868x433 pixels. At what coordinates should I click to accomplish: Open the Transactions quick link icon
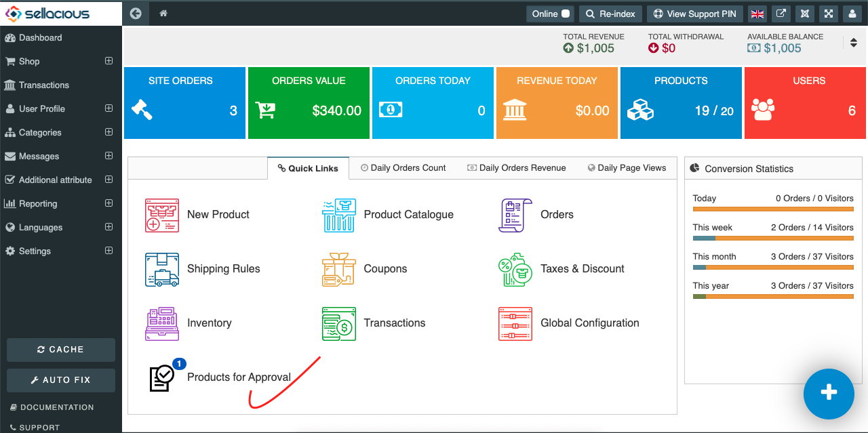point(339,324)
